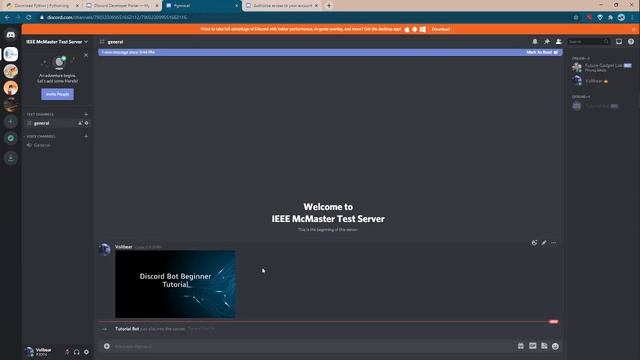Toggle microphone mute in user panel
The width and height of the screenshot is (640, 360).
click(x=67, y=352)
